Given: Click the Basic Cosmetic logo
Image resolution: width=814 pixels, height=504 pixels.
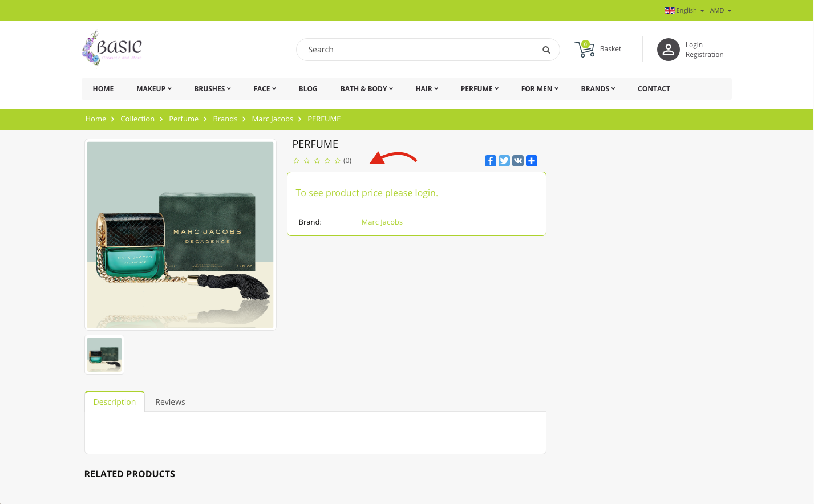Looking at the screenshot, I should click(x=112, y=48).
